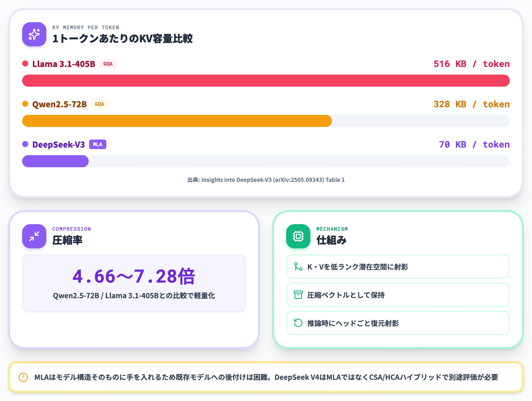Click the 仕組み heading
Image resolution: width=532 pixels, height=401 pixels.
(x=331, y=240)
